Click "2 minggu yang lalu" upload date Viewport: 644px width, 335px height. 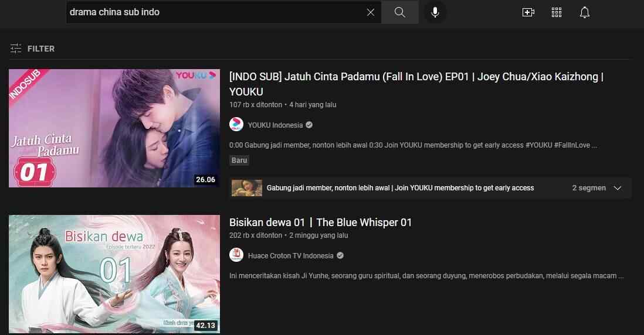pyautogui.click(x=318, y=235)
